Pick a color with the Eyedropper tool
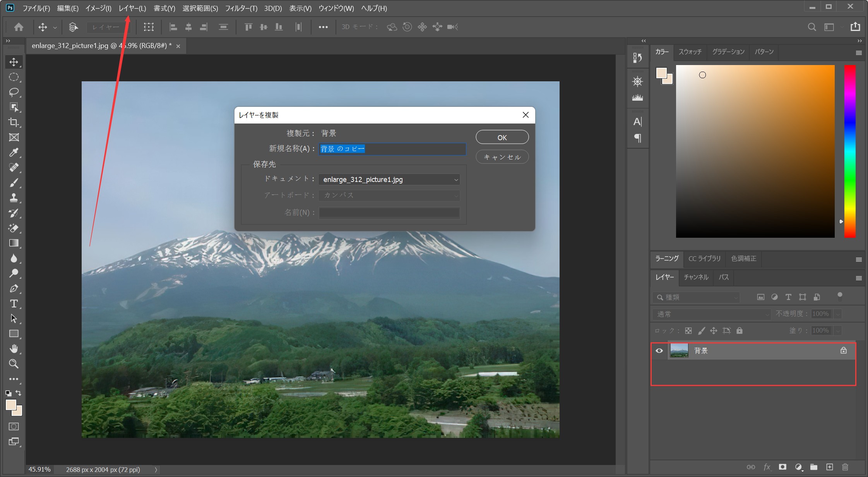 tap(14, 153)
